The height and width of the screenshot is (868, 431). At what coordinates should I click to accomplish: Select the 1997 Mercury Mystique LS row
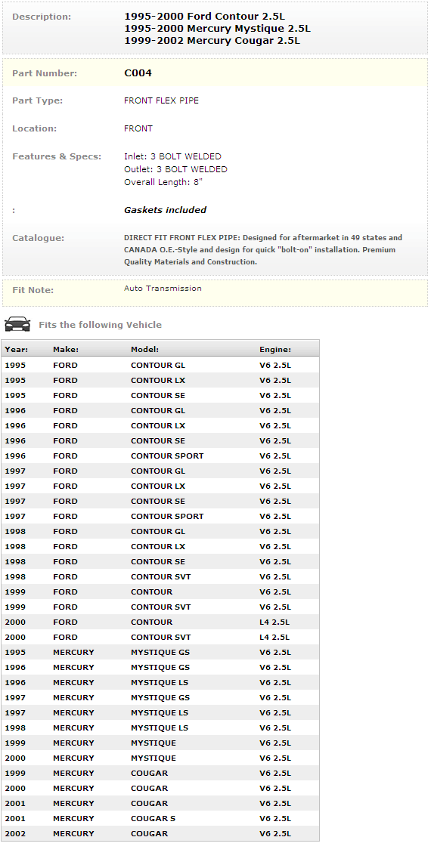160,713
